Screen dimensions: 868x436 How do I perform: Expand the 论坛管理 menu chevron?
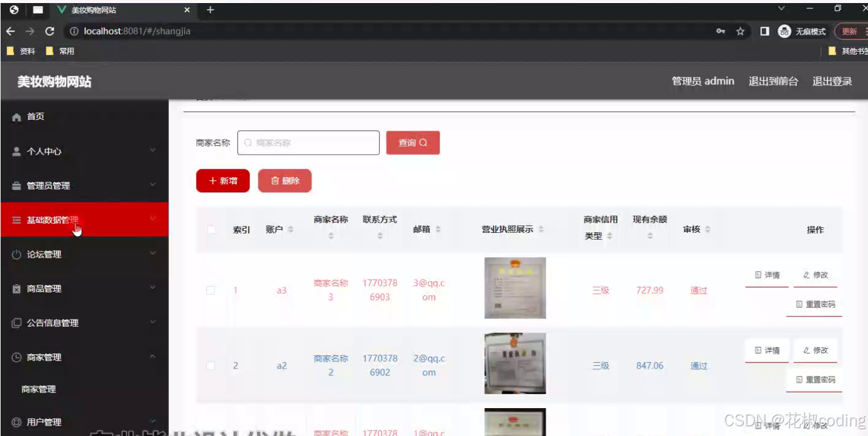(153, 253)
